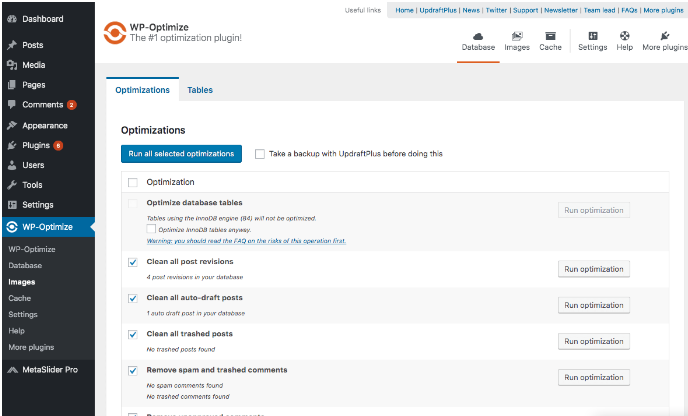Run optimization for trashed posts
This screenshot has height=416, width=688.
[x=594, y=341]
